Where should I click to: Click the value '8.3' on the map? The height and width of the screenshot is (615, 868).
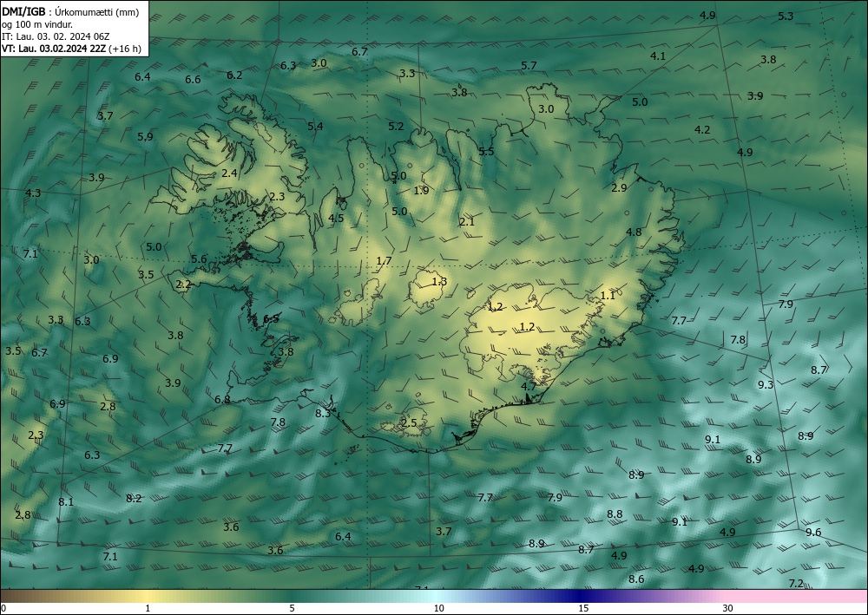click(x=323, y=414)
